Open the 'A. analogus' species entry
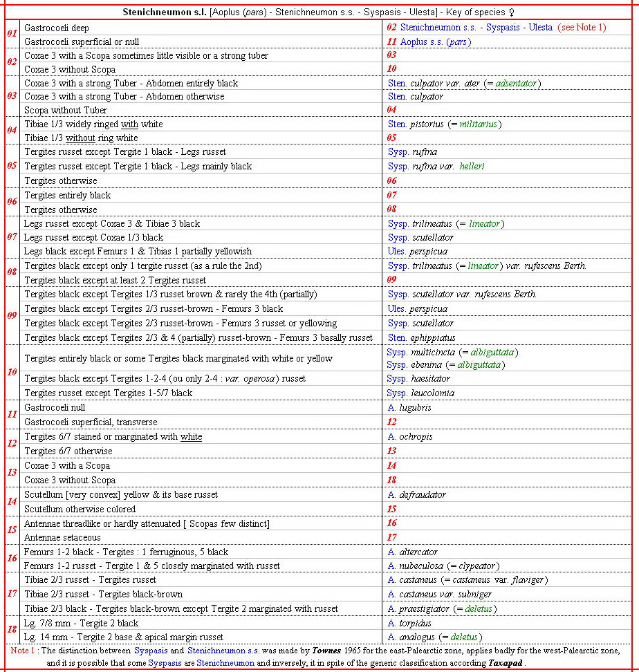The width and height of the screenshot is (639, 672). tap(411, 637)
